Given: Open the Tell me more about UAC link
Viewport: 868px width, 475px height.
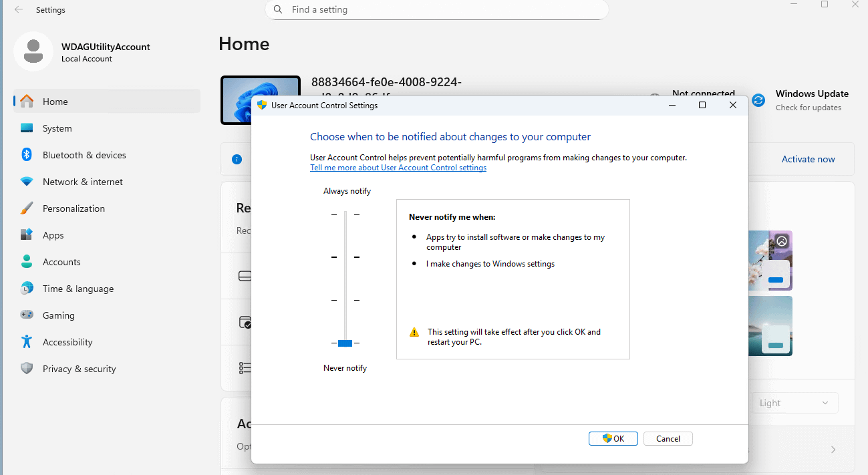Looking at the screenshot, I should (x=398, y=168).
